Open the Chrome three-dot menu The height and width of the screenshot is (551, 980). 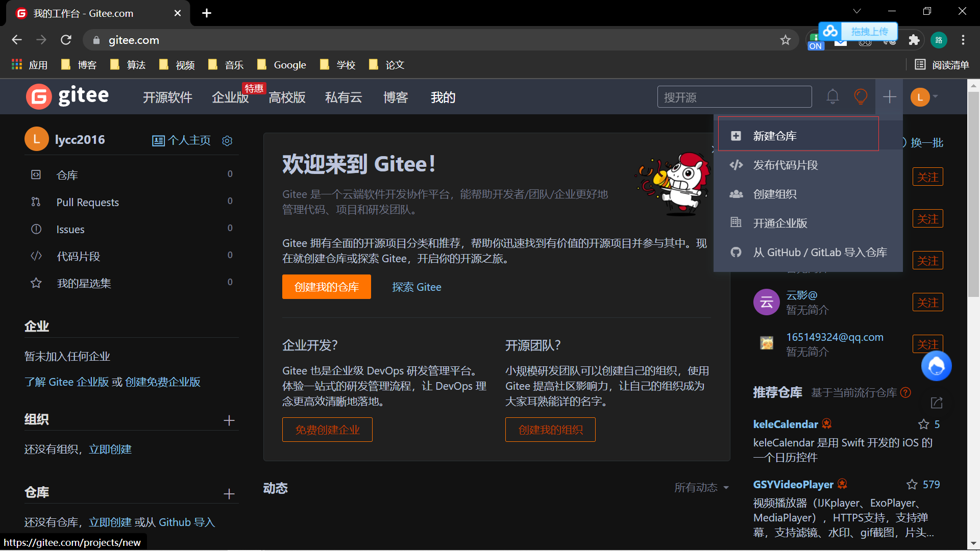coord(963,40)
